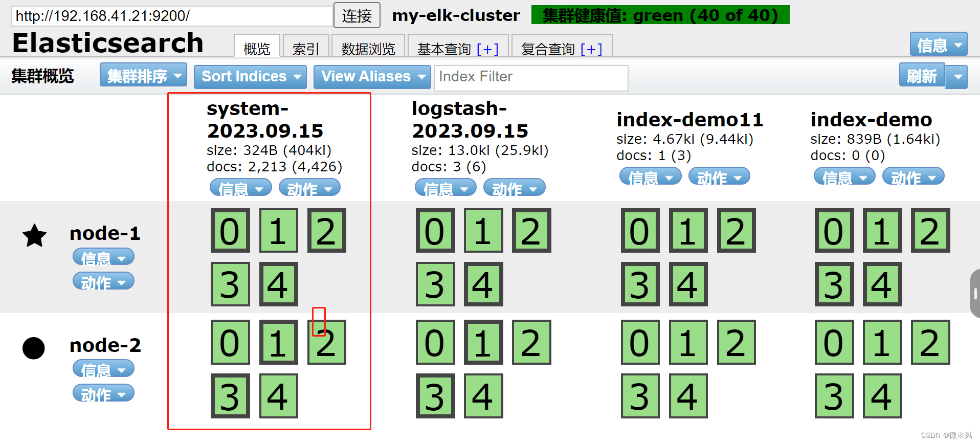980x444 pixels.
Task: Click the cluster health green status badge
Action: tap(660, 15)
